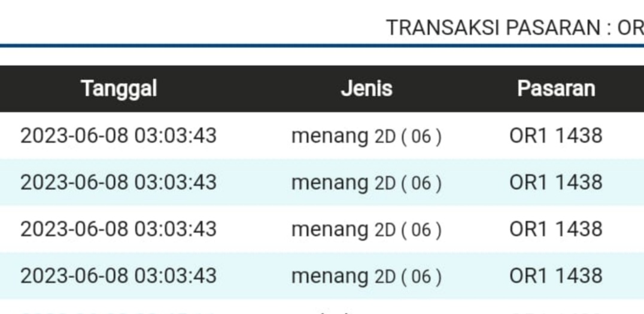Viewport: 644px width, 314px height.
Task: Select OR1 1438 in the fourth row
Action: [x=556, y=276]
